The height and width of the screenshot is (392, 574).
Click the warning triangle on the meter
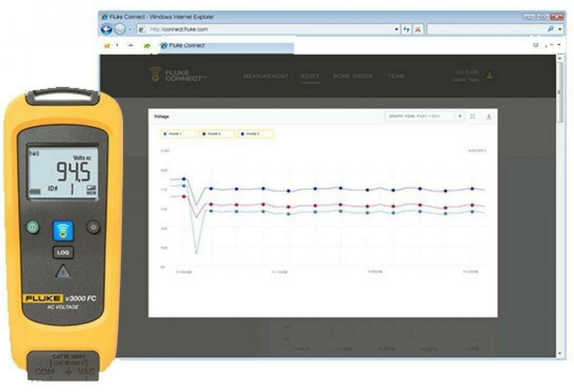point(63,272)
